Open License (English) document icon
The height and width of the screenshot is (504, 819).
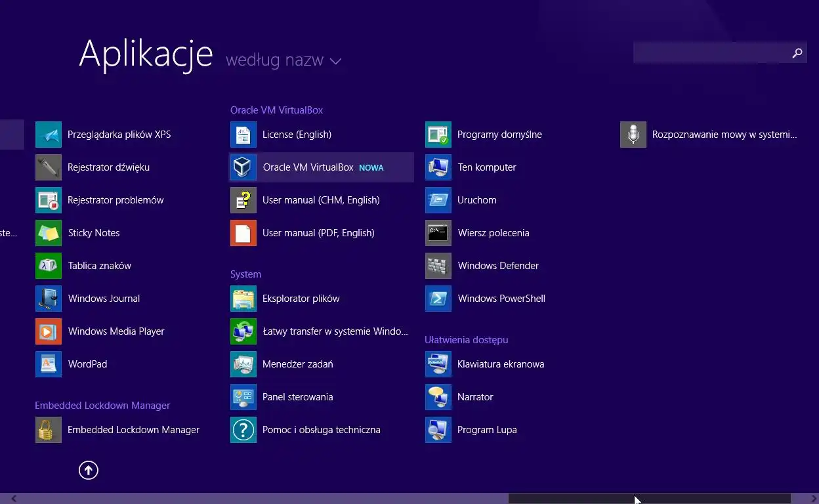[243, 135]
